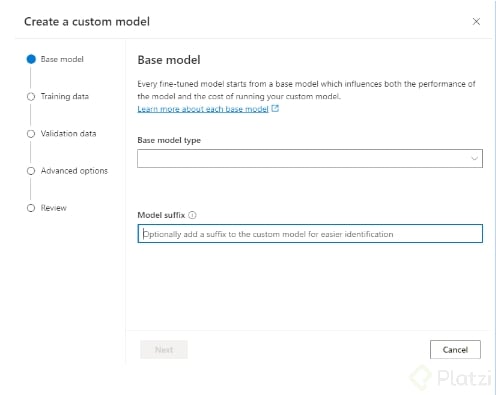Click the Advanced options step circle
Viewport: 496px width, 395px height.
click(31, 171)
